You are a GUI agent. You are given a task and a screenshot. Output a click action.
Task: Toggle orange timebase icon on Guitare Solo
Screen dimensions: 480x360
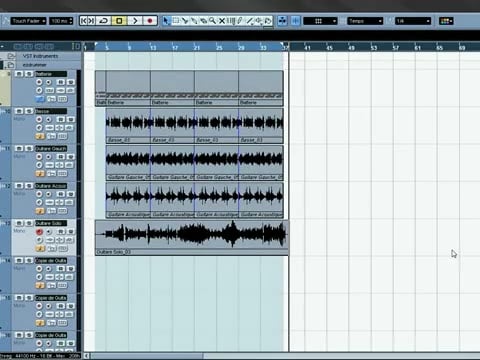tap(40, 248)
